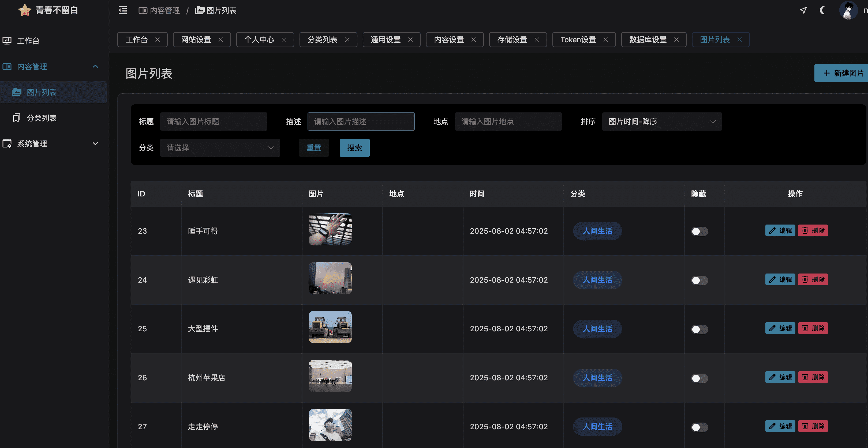Click 删除 for the 遇见彩虹 row
This screenshot has width=868, height=448.
click(813, 280)
